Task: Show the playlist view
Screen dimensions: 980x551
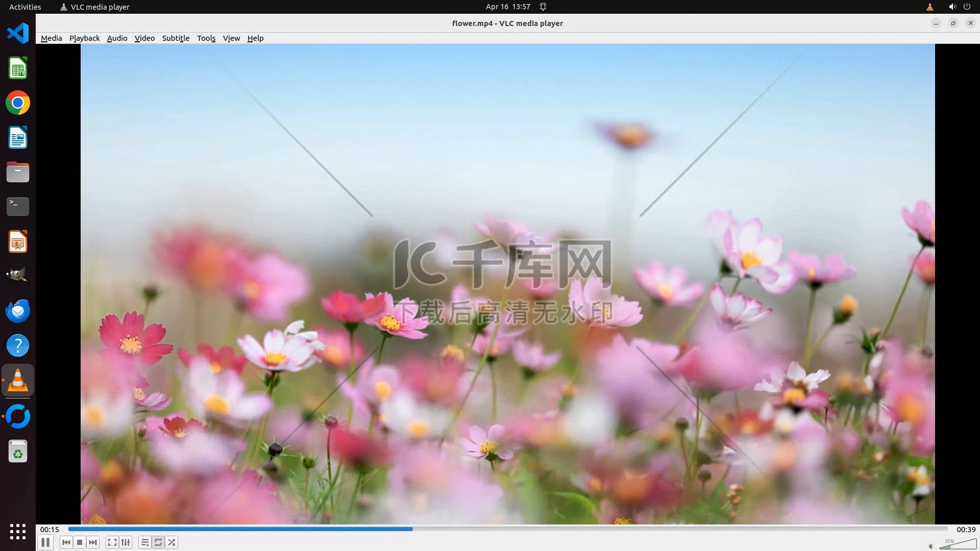Action: (x=145, y=542)
